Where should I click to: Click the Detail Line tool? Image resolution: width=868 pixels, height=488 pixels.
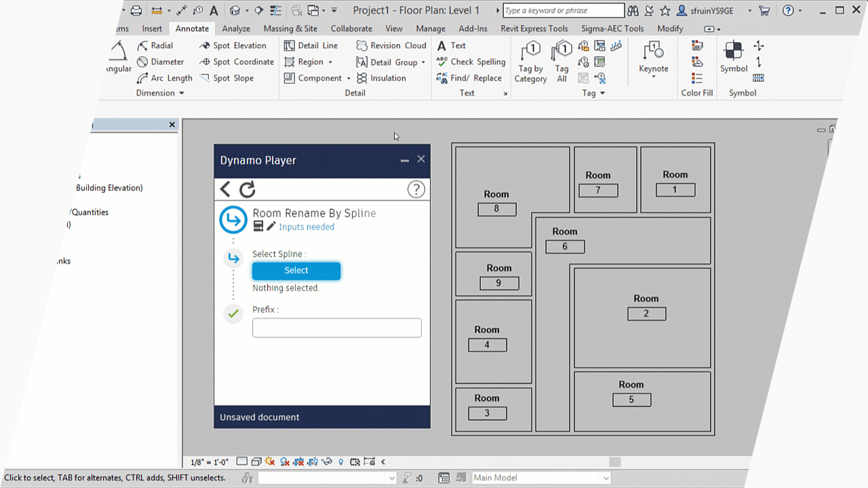pos(311,45)
